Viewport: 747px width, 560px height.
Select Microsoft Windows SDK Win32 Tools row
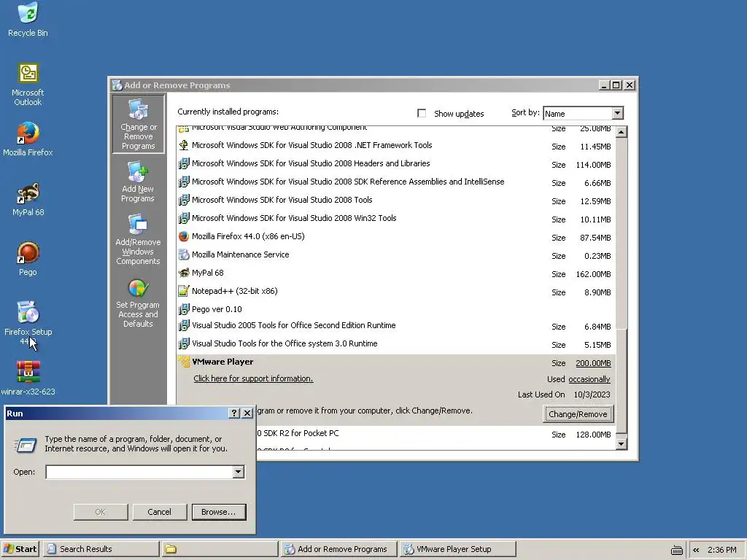[x=396, y=219]
